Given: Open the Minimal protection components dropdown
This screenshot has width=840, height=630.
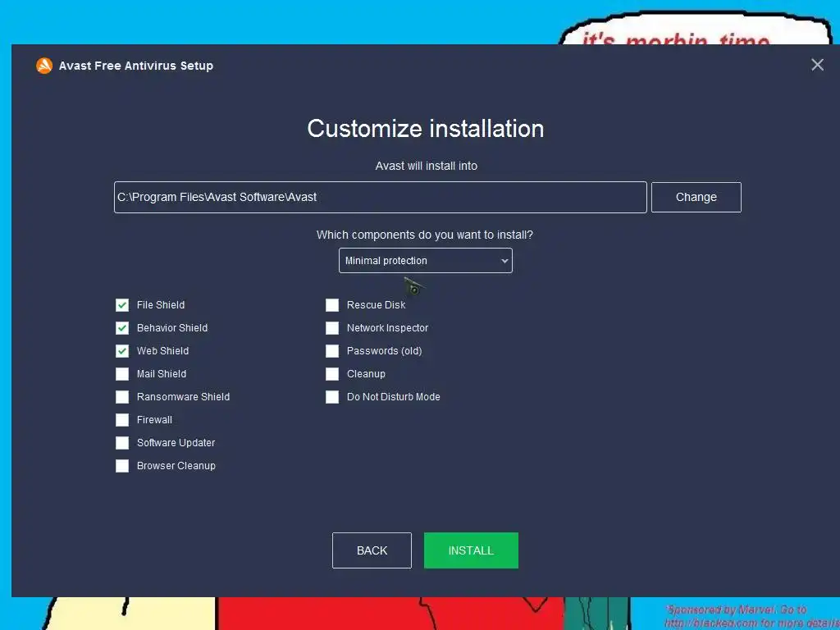Looking at the screenshot, I should tap(426, 261).
